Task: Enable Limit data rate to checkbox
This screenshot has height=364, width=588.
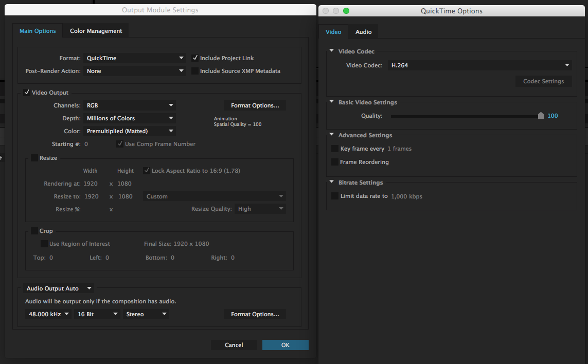Action: pos(335,196)
